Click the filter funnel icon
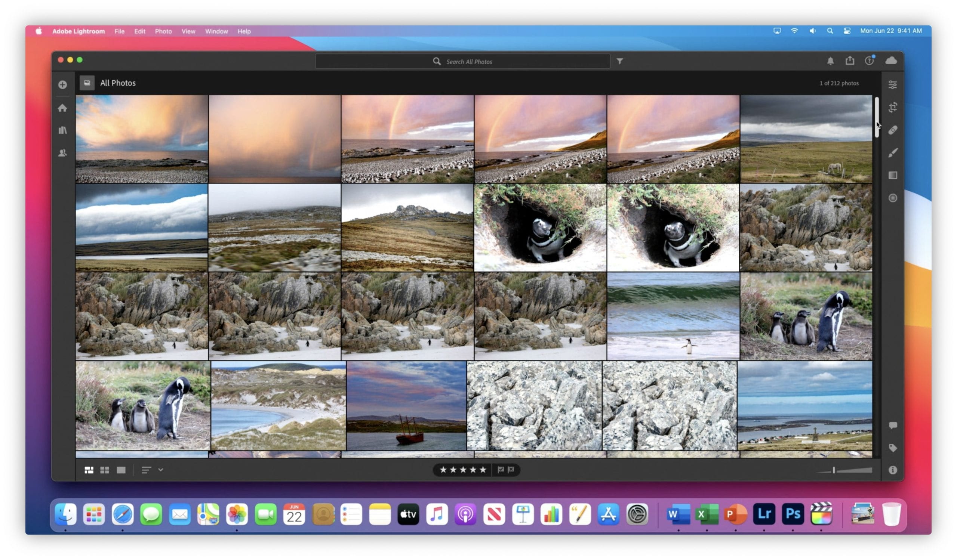 [619, 61]
